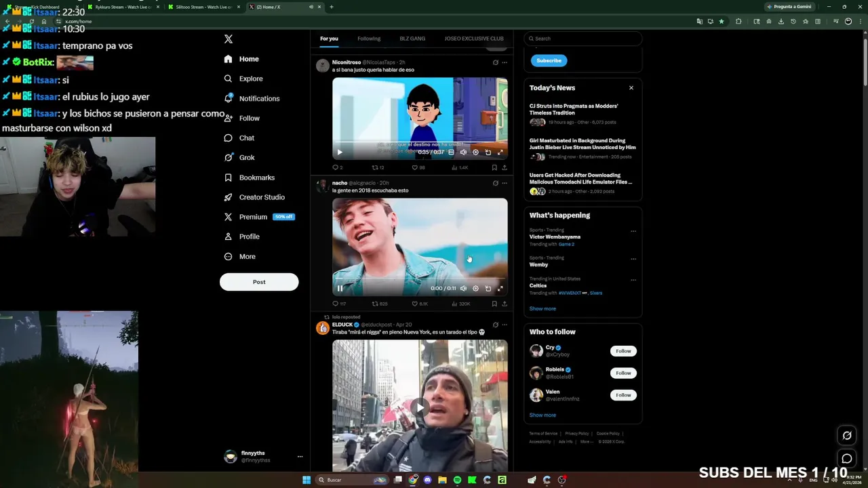View analytics of the nacho post

tap(461, 304)
